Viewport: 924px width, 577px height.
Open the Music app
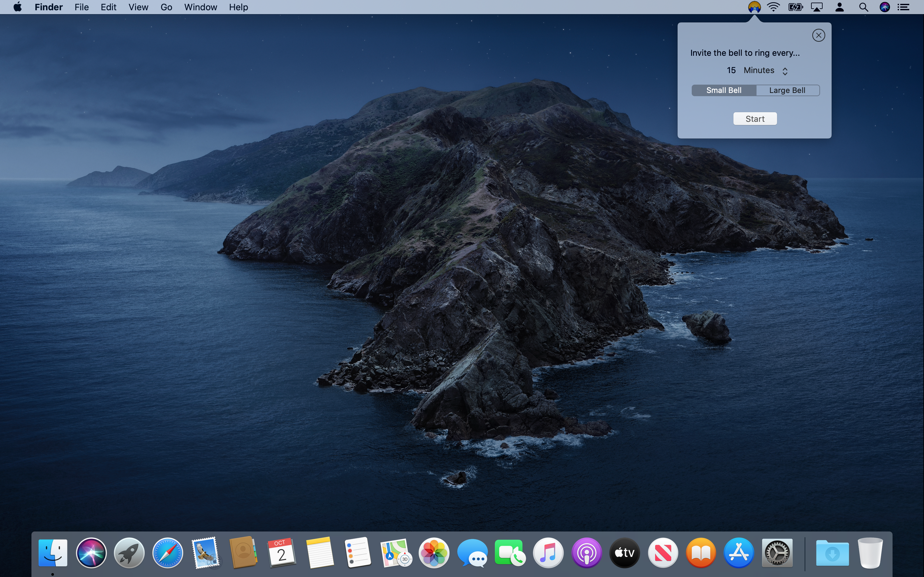tap(549, 552)
